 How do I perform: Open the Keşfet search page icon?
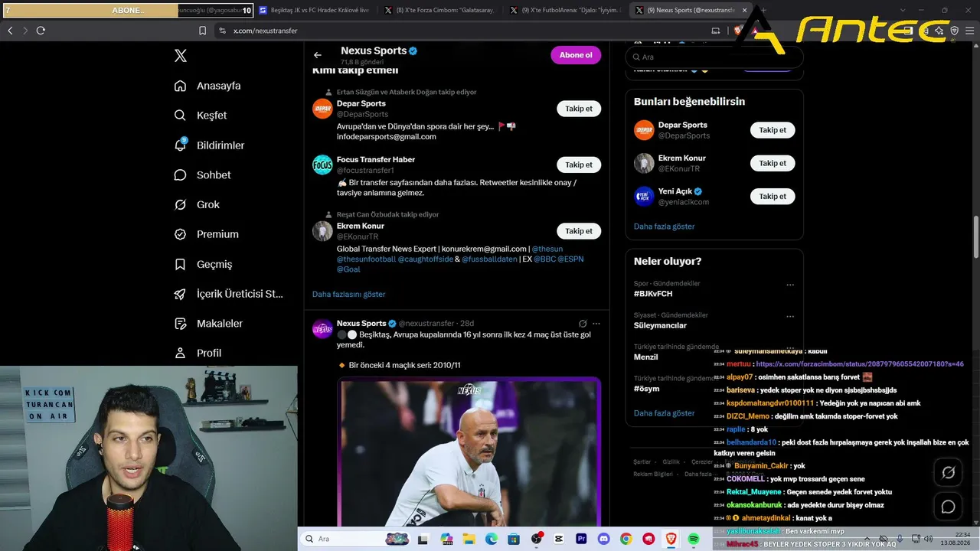(x=180, y=116)
